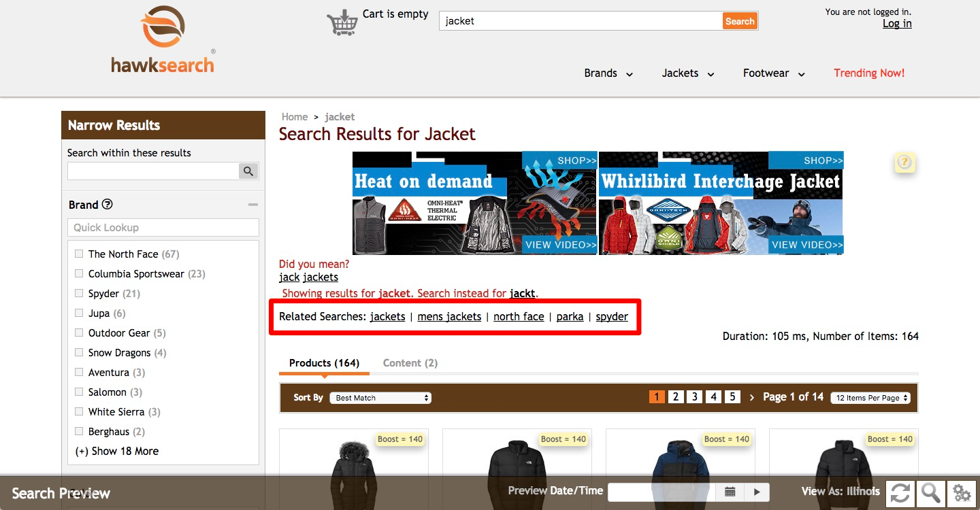Open the Jackets navigation menu
The image size is (980, 510).
(x=688, y=73)
